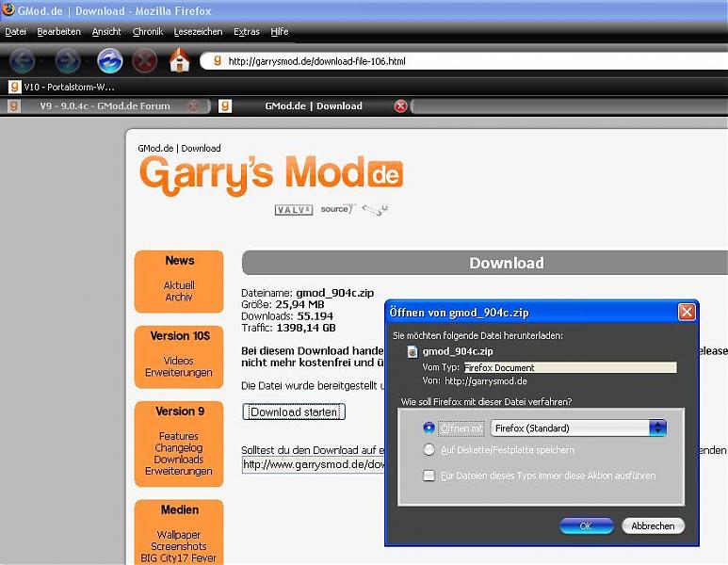The width and height of the screenshot is (728, 565).
Task: Close the V9 - 9.0.4c forum tab
Action: click(194, 106)
